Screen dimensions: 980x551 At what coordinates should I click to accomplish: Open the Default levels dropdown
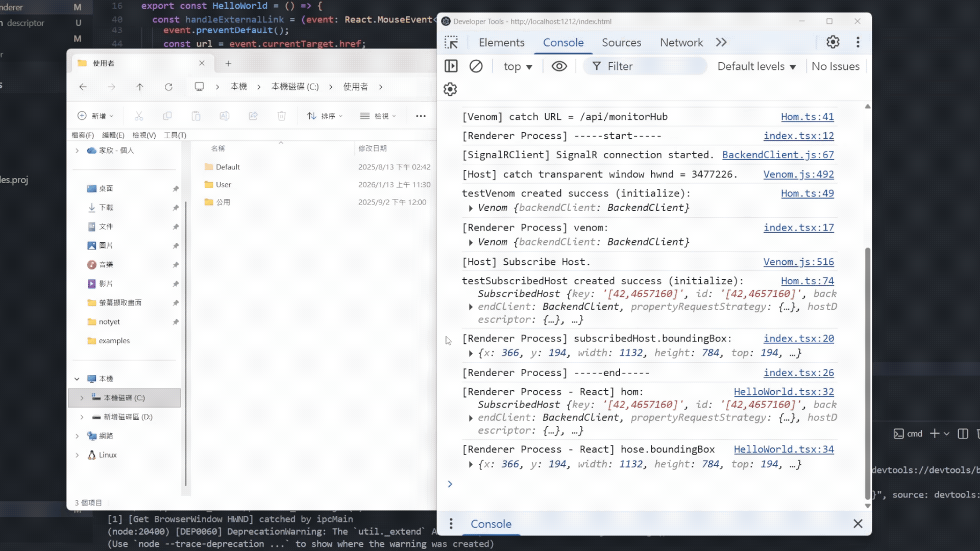(756, 67)
